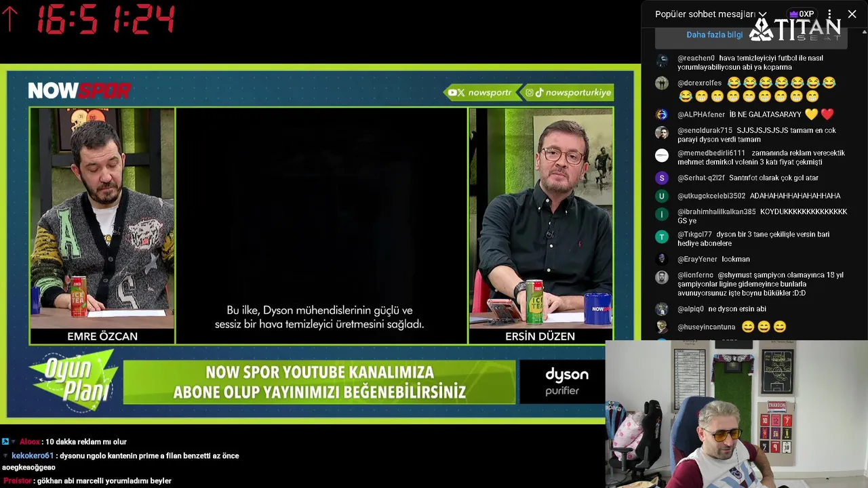
Task: Open avatar of @lionferno
Action: pyautogui.click(x=662, y=277)
